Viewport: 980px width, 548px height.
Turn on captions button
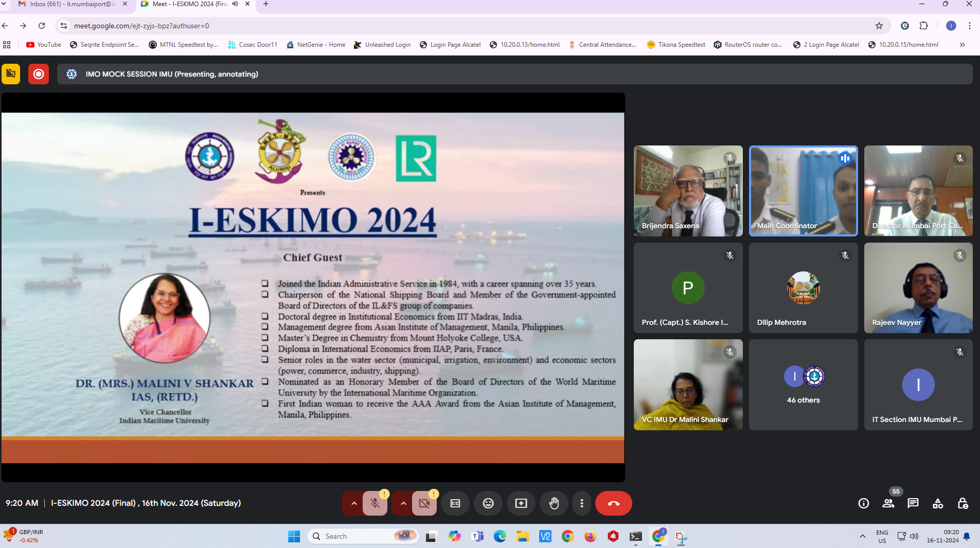(x=455, y=503)
